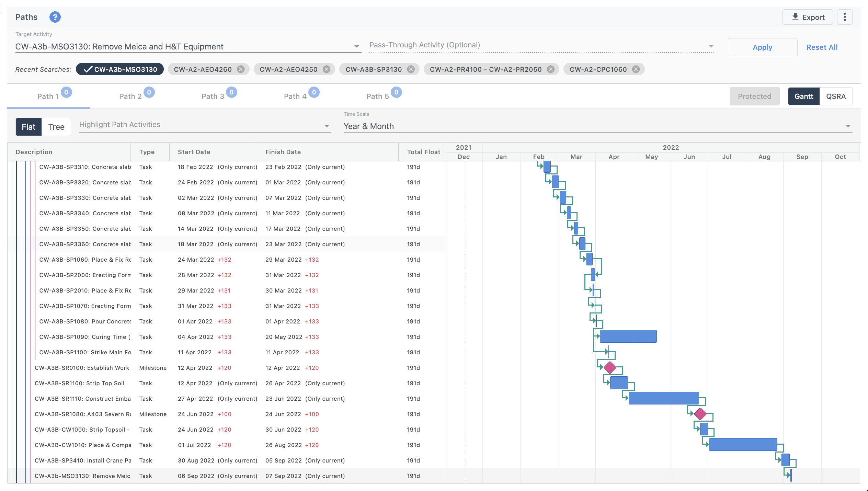Switch to the Path 5 tab
This screenshot has height=491, width=868.
pyautogui.click(x=378, y=96)
